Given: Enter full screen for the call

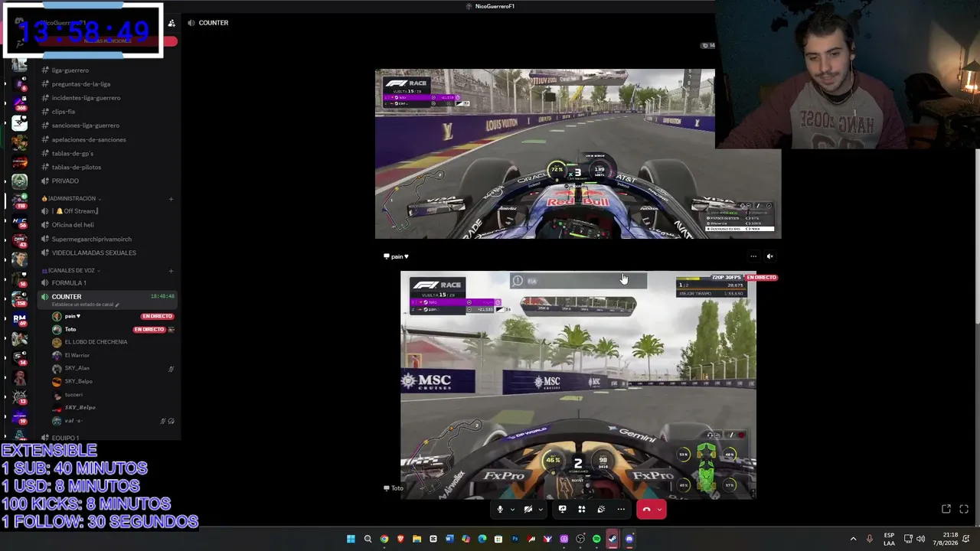Looking at the screenshot, I should [964, 509].
